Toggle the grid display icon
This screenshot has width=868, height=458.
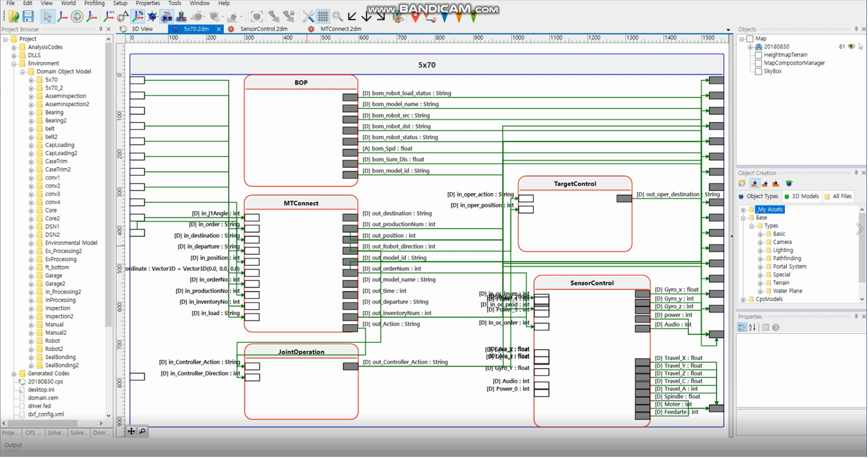(x=323, y=17)
